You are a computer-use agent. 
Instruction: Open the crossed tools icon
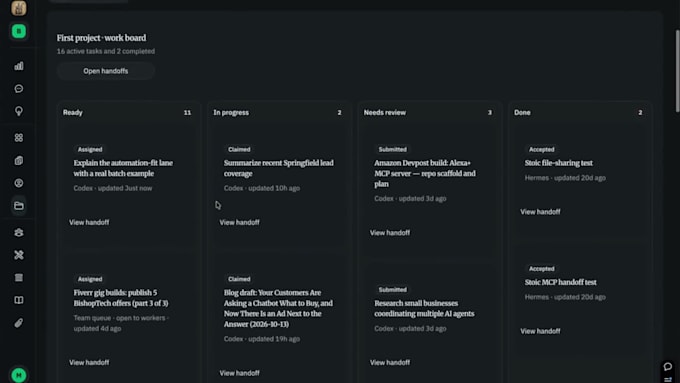click(x=19, y=255)
